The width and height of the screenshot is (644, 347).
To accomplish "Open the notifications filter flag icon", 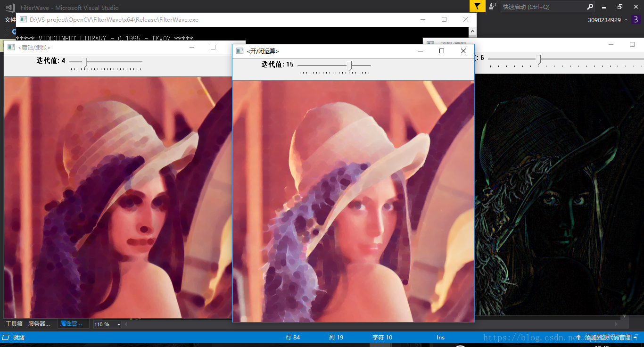I will (477, 6).
